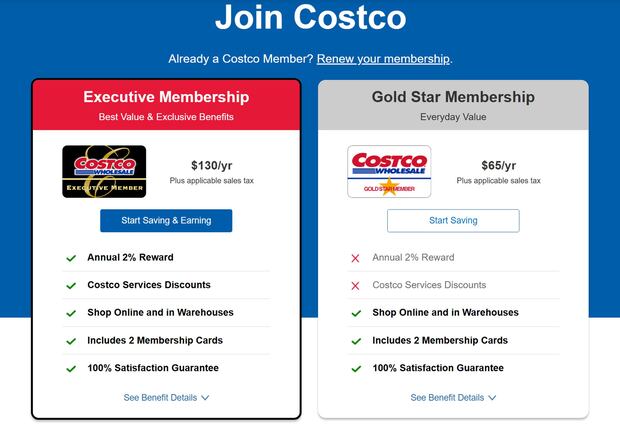Select the Gold Star Membership header
Viewport: 620px width, 427px height.
[x=453, y=97]
